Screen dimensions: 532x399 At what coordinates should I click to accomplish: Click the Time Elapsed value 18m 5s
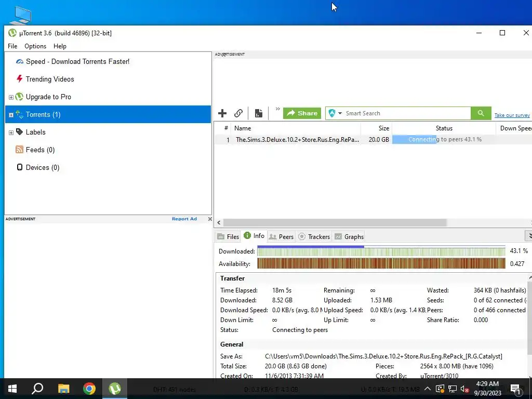(x=282, y=290)
